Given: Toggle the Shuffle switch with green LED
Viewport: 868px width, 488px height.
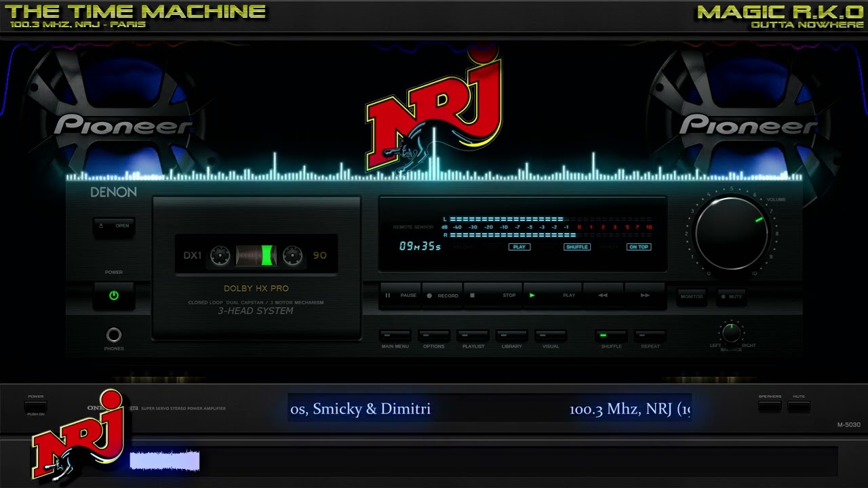Looking at the screenshot, I should [x=611, y=335].
